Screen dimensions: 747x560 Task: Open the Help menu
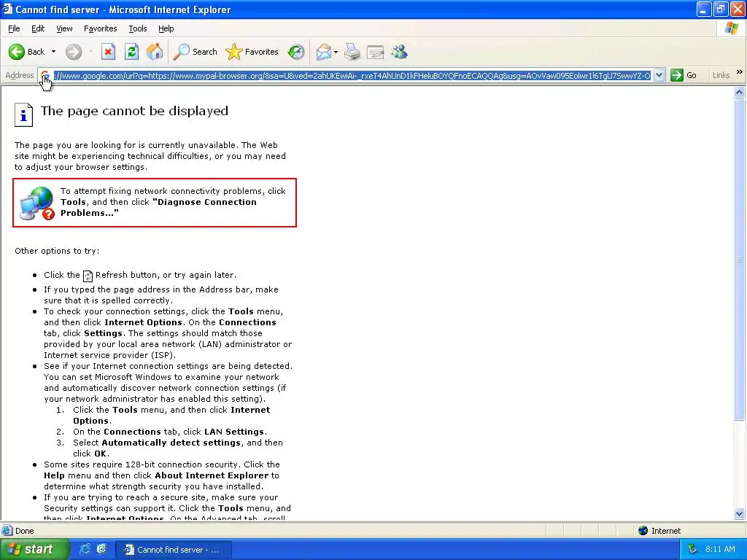(166, 28)
